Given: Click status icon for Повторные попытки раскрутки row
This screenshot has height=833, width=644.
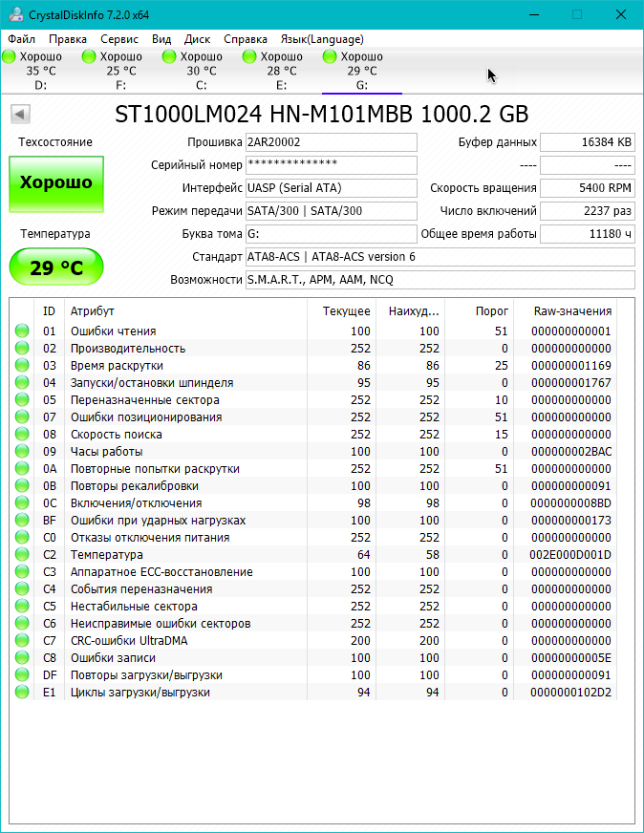Looking at the screenshot, I should 22,468.
